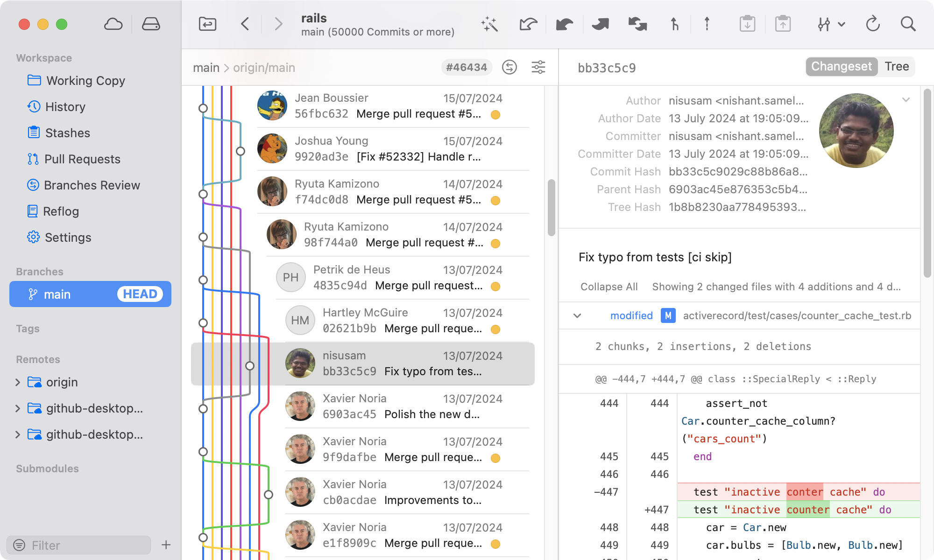Screen dimensions: 934x560
Task: Switch to the Changeset tab
Action: pos(841,66)
